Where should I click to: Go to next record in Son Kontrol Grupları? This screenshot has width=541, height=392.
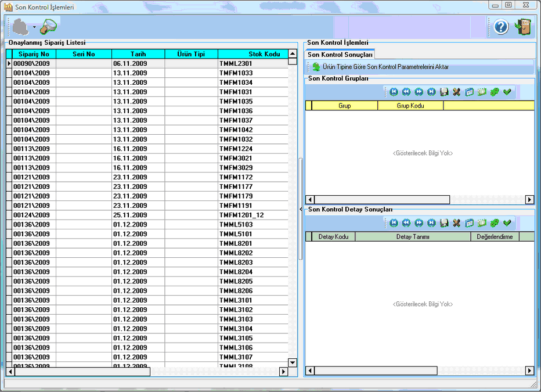pos(419,92)
